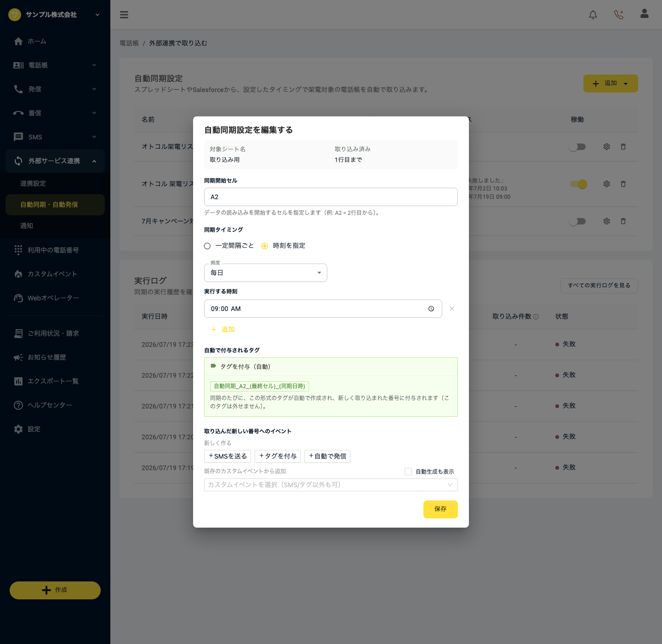Click the yellow 保存 button
The width and height of the screenshot is (662, 644).
[440, 509]
